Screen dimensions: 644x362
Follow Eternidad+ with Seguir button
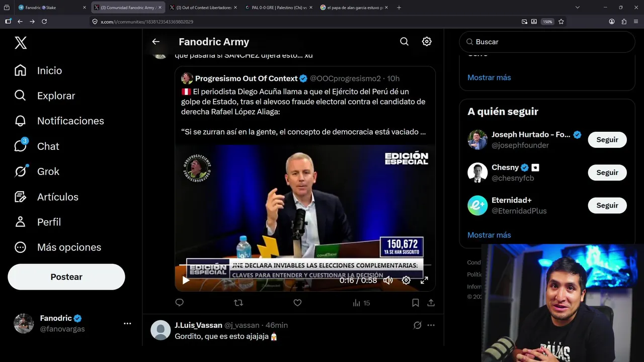[607, 205]
